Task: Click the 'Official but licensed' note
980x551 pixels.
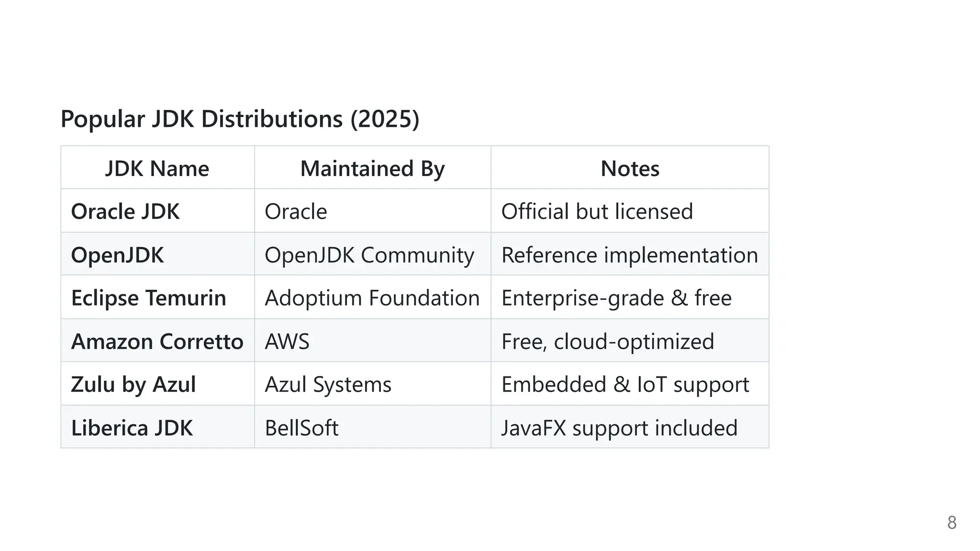Action: click(630, 211)
